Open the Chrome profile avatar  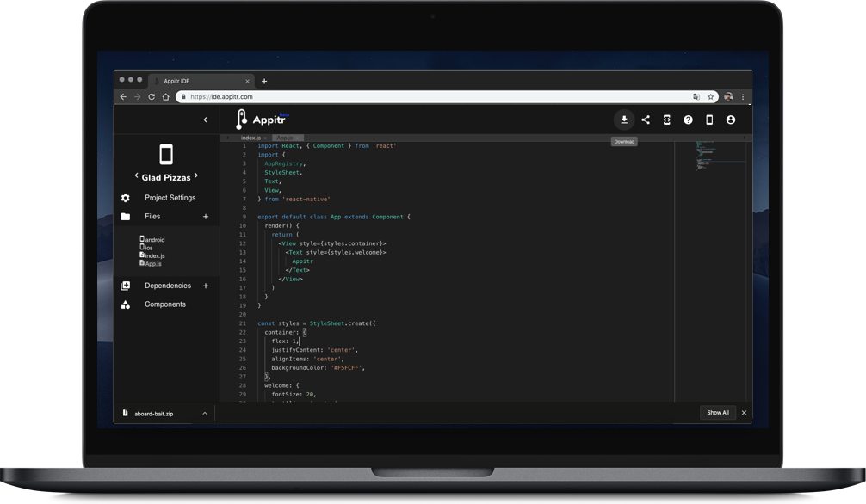pyautogui.click(x=728, y=96)
